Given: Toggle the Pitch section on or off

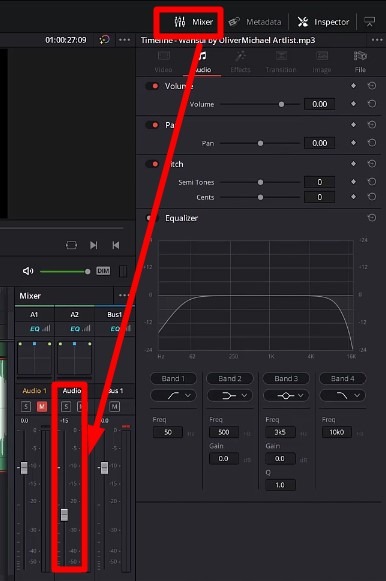Looking at the screenshot, I should [152, 164].
